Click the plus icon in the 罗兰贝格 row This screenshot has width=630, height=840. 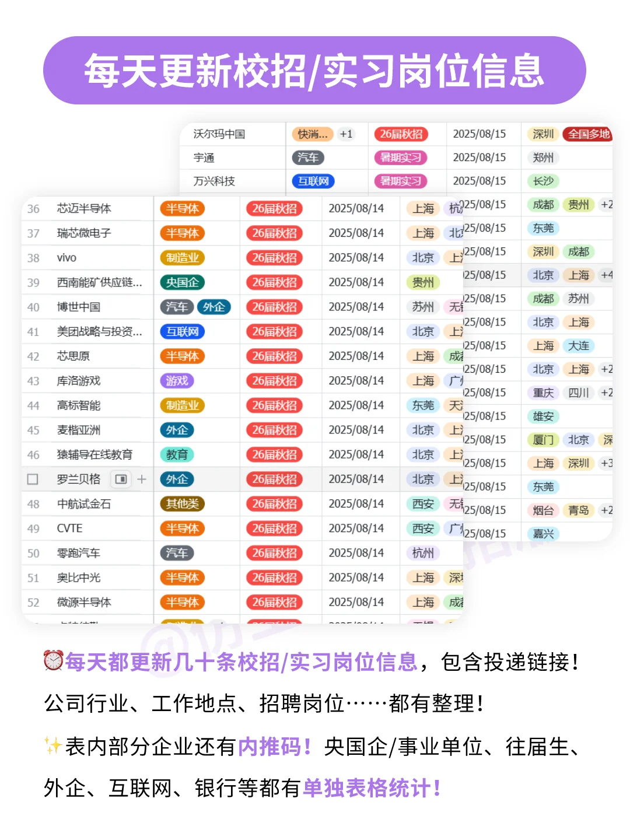pyautogui.click(x=142, y=480)
